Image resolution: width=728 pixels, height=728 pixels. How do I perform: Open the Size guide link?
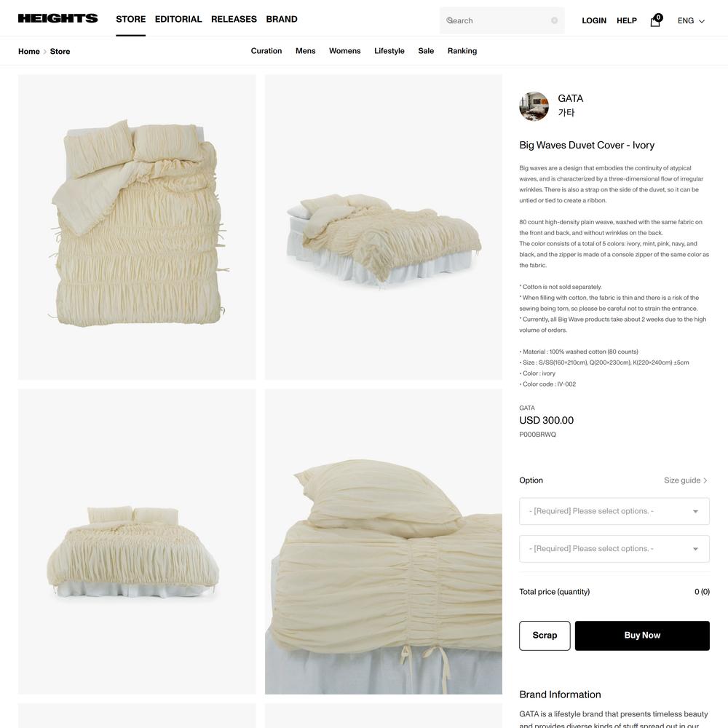tap(685, 480)
